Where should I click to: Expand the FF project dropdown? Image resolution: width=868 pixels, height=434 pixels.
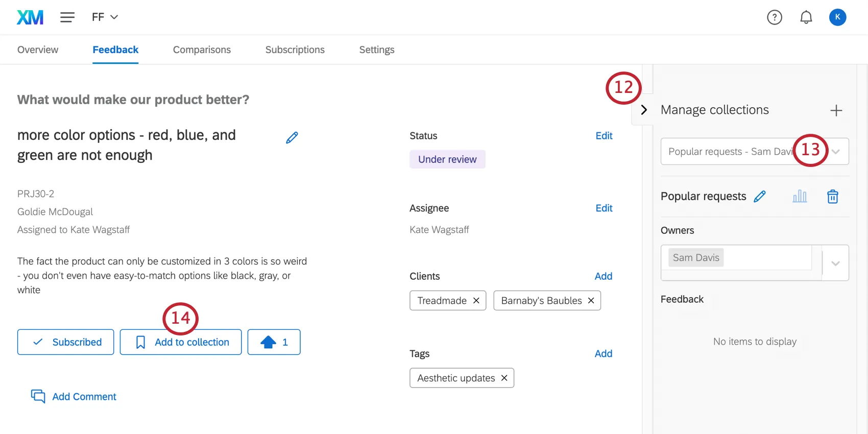(x=105, y=17)
